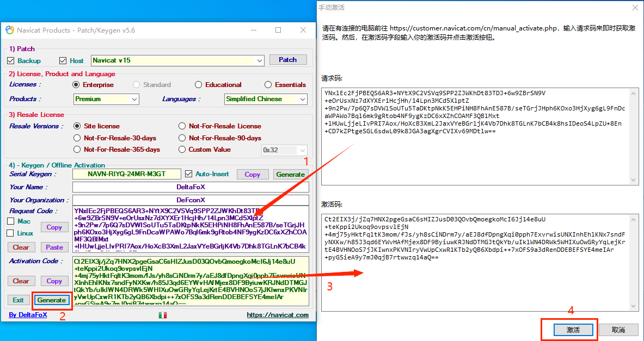Screen dimensions: 644x341
Task: Choose the Not-For-Resale-365-days option
Action: coord(77,150)
